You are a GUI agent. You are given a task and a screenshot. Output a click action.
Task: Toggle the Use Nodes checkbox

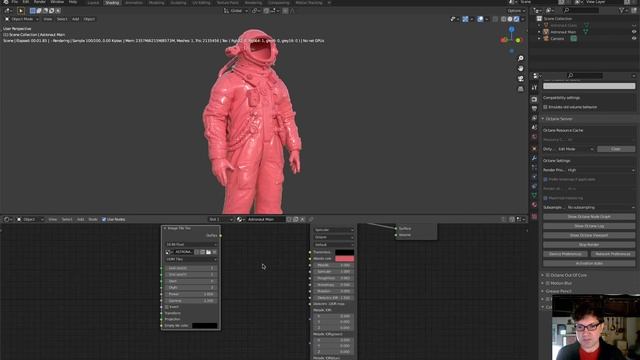[x=104, y=219]
